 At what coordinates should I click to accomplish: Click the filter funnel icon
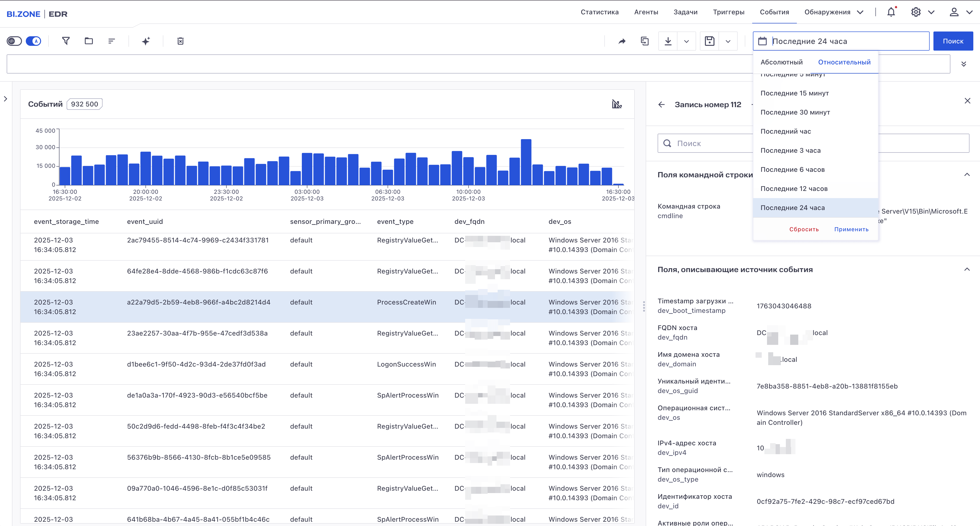click(66, 41)
